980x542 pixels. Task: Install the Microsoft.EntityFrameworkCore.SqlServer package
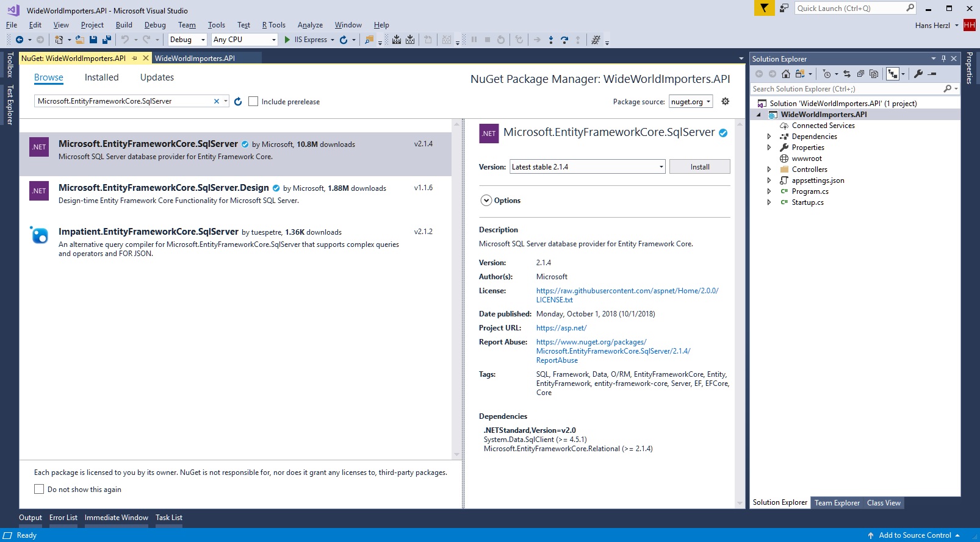click(x=699, y=167)
